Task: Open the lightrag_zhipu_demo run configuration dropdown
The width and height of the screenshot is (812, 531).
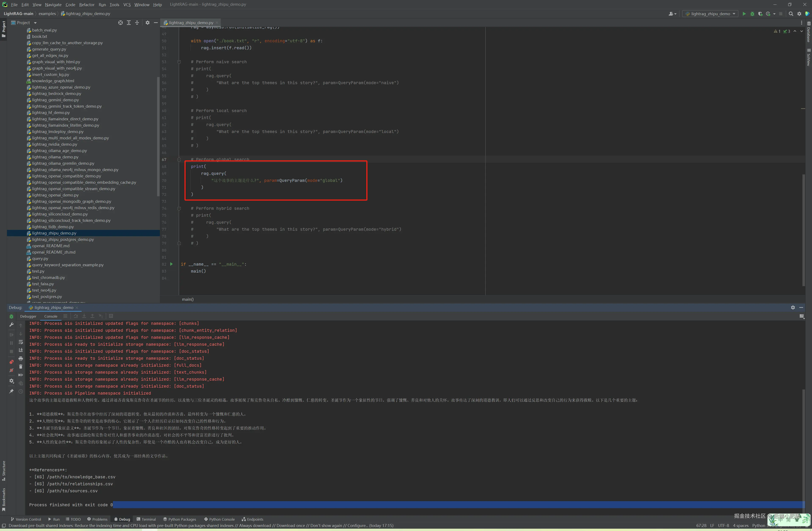Action: [710, 14]
